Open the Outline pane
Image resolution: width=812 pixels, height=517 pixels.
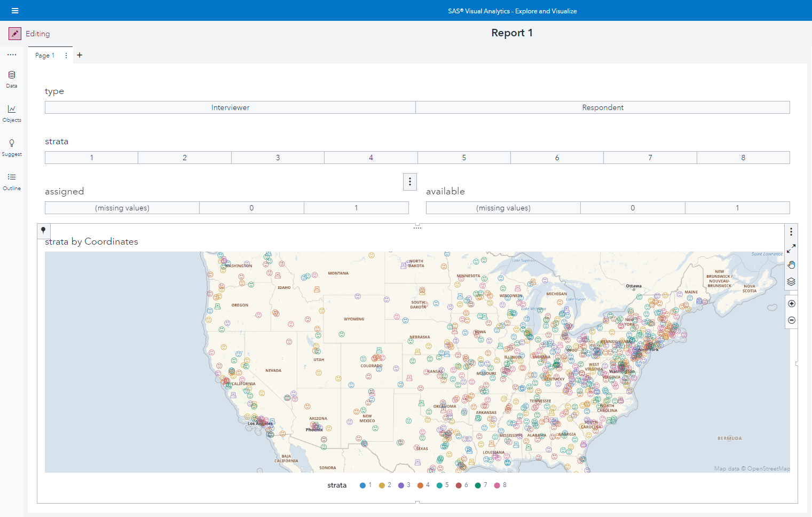[11, 181]
